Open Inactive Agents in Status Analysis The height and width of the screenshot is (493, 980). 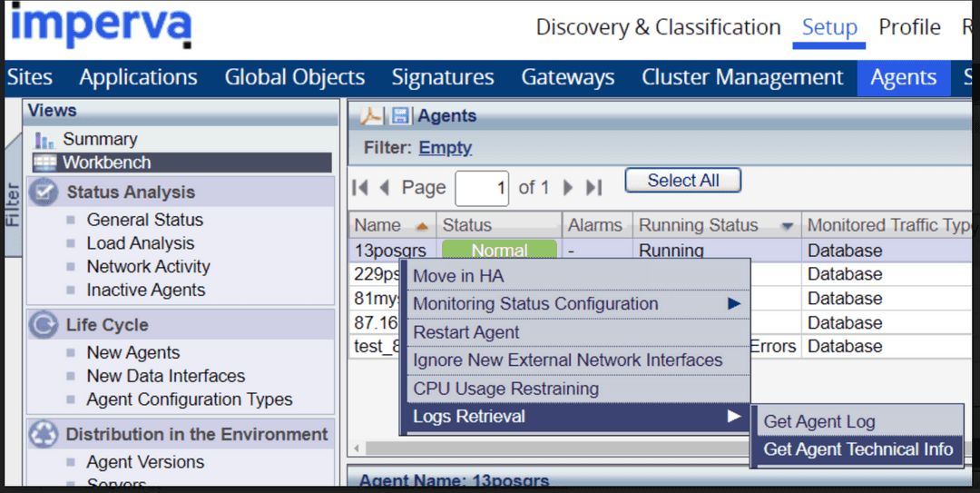(x=145, y=291)
